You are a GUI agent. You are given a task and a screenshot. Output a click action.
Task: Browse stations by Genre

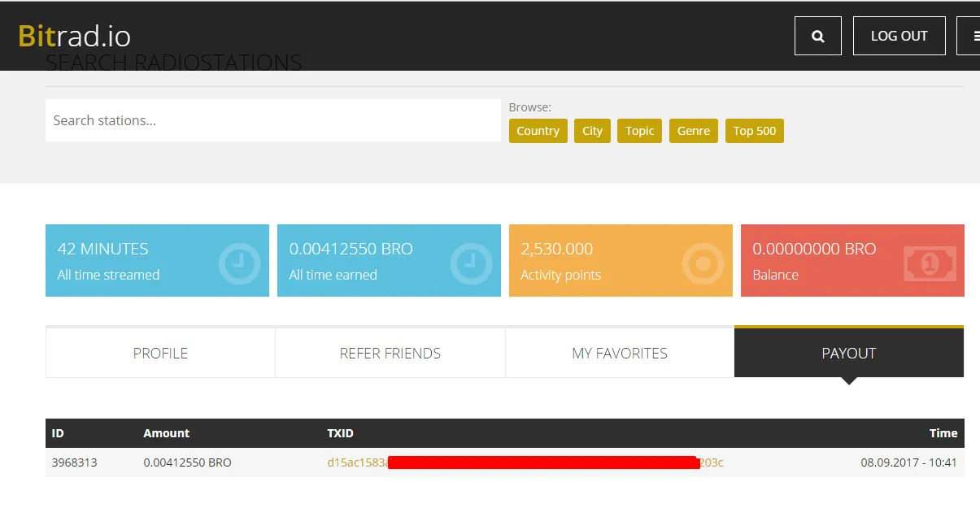tap(693, 131)
